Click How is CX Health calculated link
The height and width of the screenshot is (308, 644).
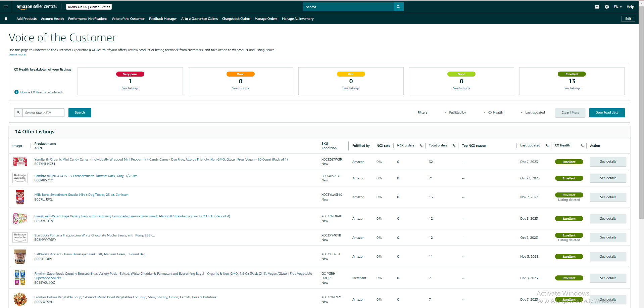click(42, 92)
